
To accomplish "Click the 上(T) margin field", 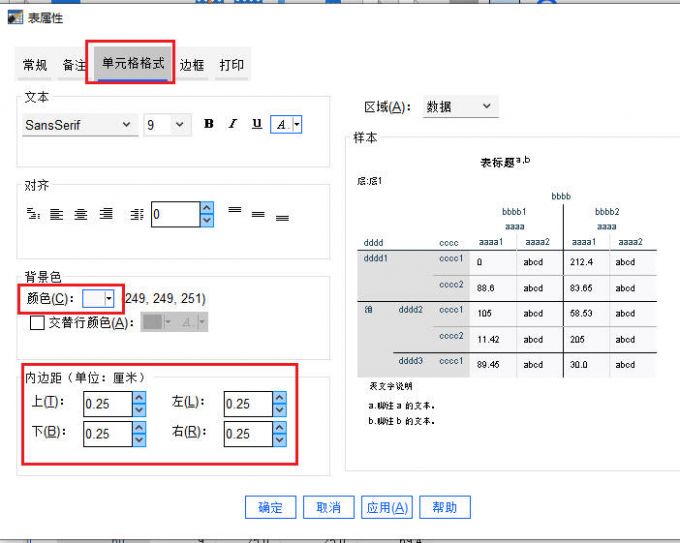I will [x=108, y=404].
